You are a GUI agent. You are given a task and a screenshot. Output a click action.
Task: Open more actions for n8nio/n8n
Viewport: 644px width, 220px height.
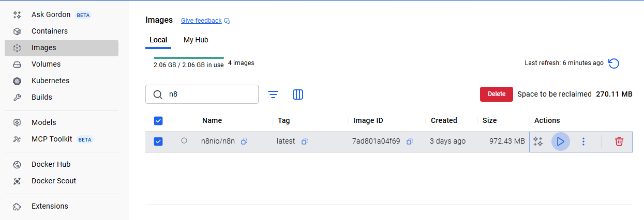(583, 142)
